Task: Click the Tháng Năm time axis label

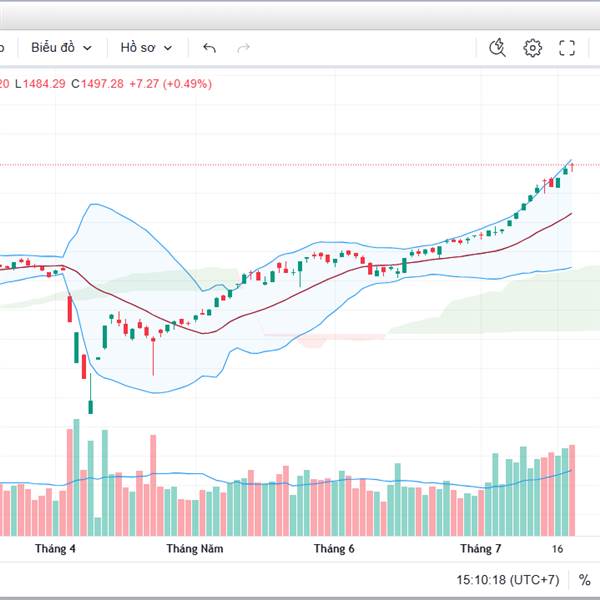Action: tap(195, 549)
